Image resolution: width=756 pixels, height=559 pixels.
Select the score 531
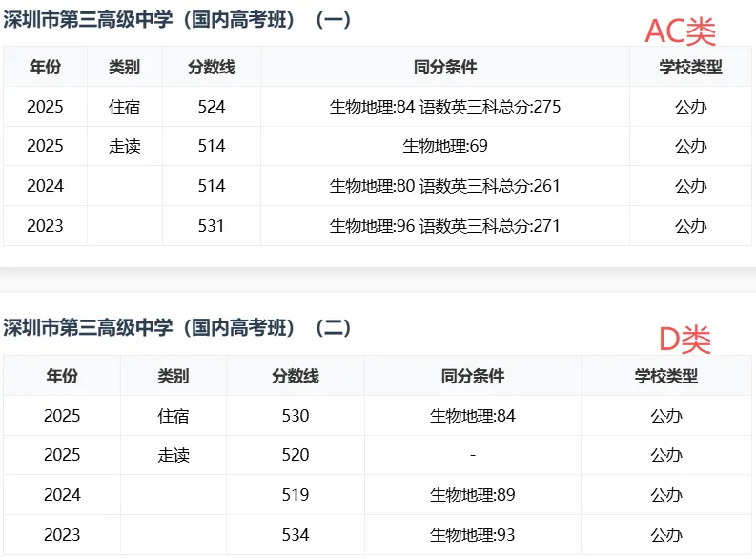[212, 226]
